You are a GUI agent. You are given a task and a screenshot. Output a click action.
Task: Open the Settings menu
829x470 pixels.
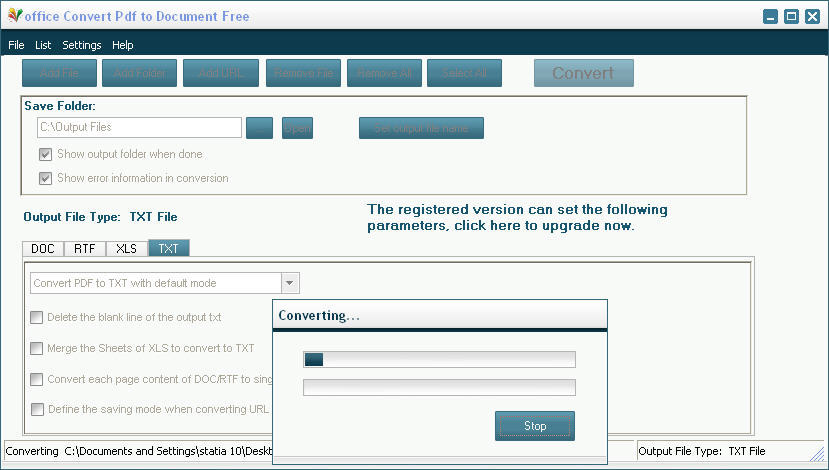[x=81, y=45]
